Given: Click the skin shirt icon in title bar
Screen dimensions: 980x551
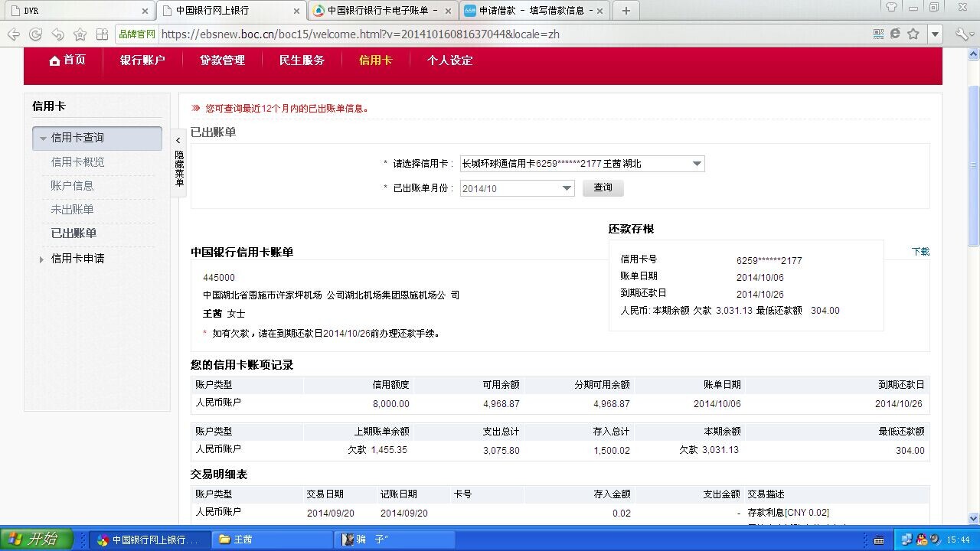Looking at the screenshot, I should pyautogui.click(x=891, y=8).
